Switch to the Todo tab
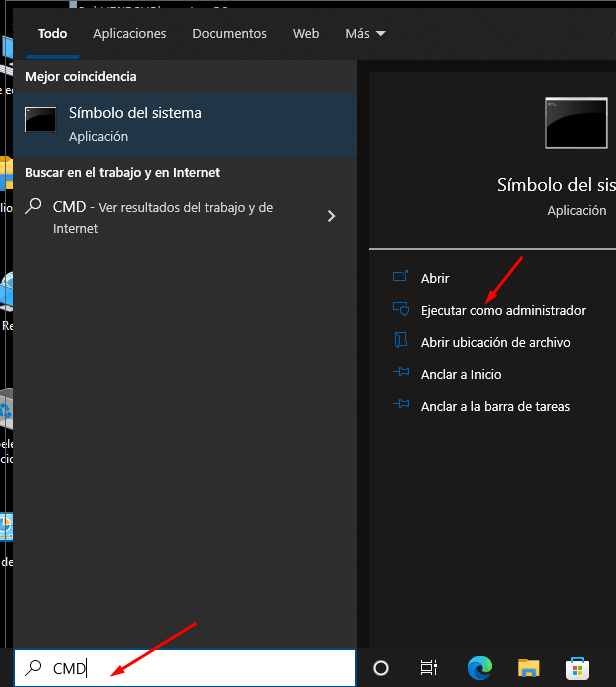Screen dimensions: 616x687 click(53, 34)
